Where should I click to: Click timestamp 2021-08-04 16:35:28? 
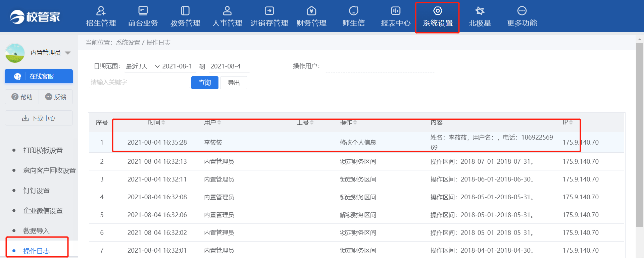157,142
